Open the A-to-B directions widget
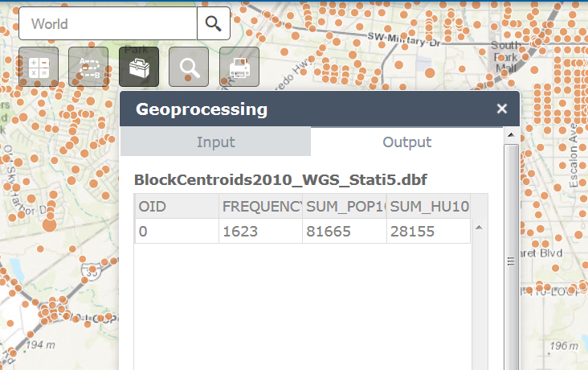The image size is (588, 370). pos(88,67)
